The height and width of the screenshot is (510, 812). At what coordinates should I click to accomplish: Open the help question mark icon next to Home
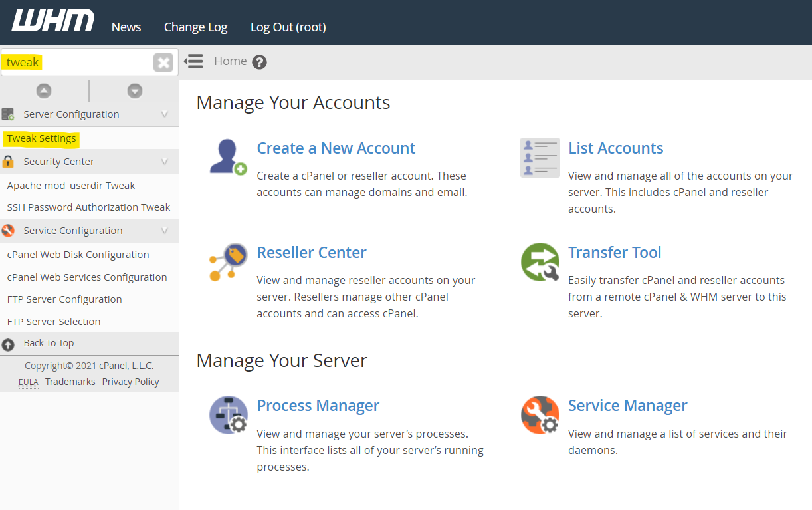tap(260, 63)
